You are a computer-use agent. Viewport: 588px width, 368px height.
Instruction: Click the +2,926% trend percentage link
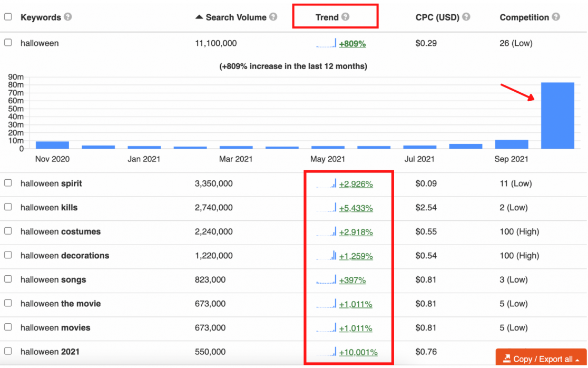pyautogui.click(x=355, y=183)
